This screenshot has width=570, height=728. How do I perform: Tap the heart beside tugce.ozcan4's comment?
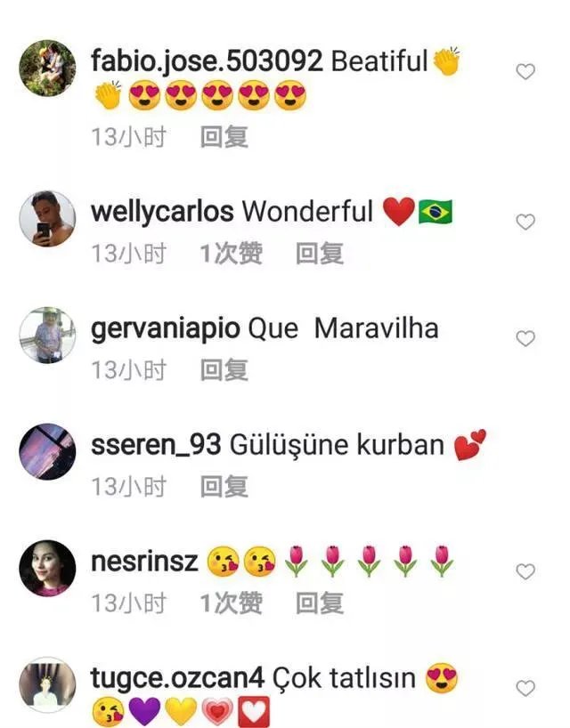pos(525,688)
